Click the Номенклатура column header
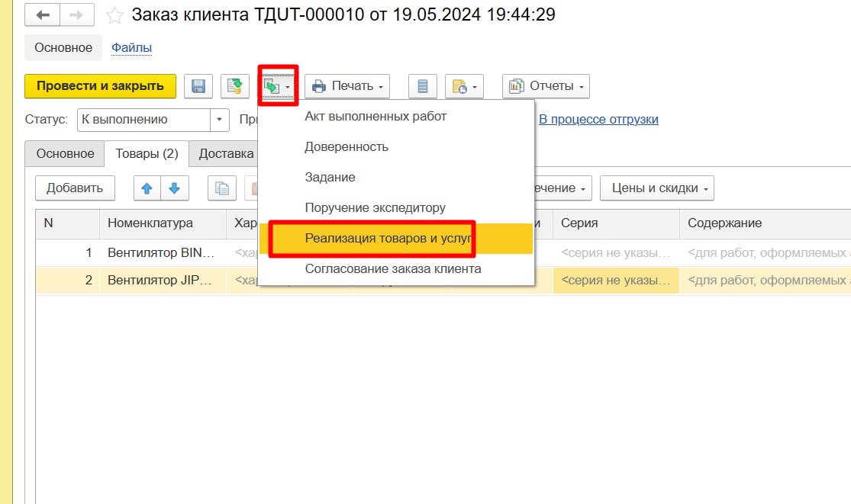Image resolution: width=851 pixels, height=504 pixels. coord(163,223)
